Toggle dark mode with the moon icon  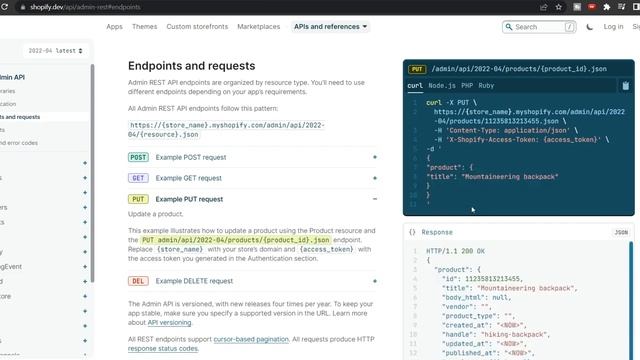(x=589, y=27)
